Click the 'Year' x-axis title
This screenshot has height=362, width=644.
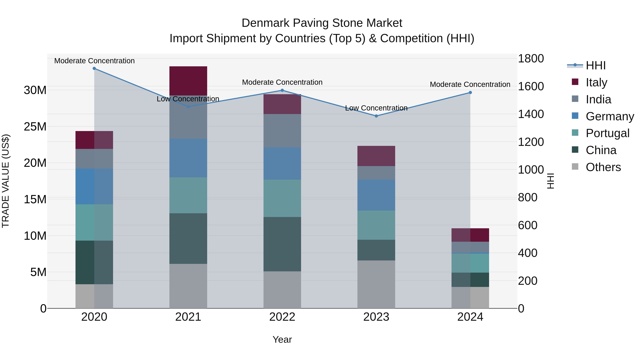[x=282, y=340]
